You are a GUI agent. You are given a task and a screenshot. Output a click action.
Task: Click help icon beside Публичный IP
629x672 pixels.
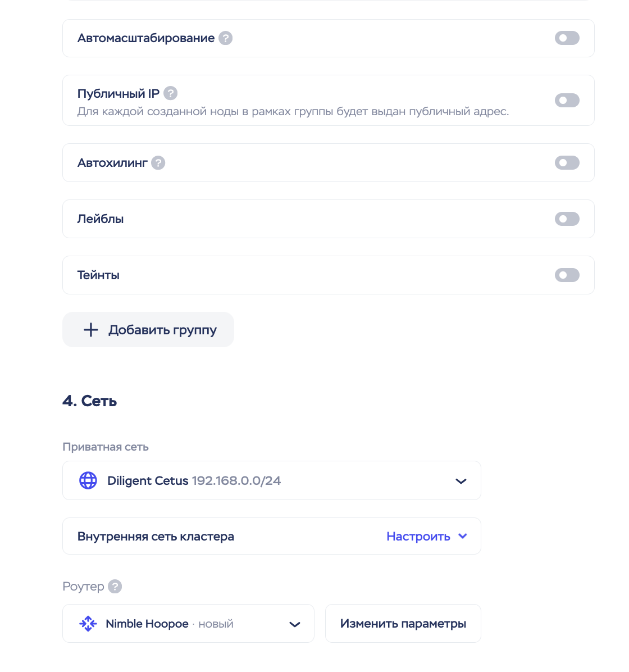pos(170,93)
